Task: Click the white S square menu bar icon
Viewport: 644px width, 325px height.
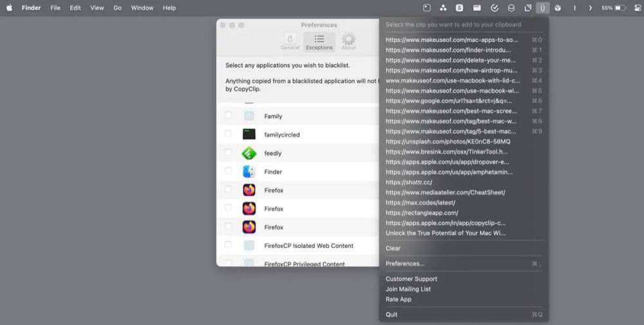Action: pyautogui.click(x=460, y=8)
